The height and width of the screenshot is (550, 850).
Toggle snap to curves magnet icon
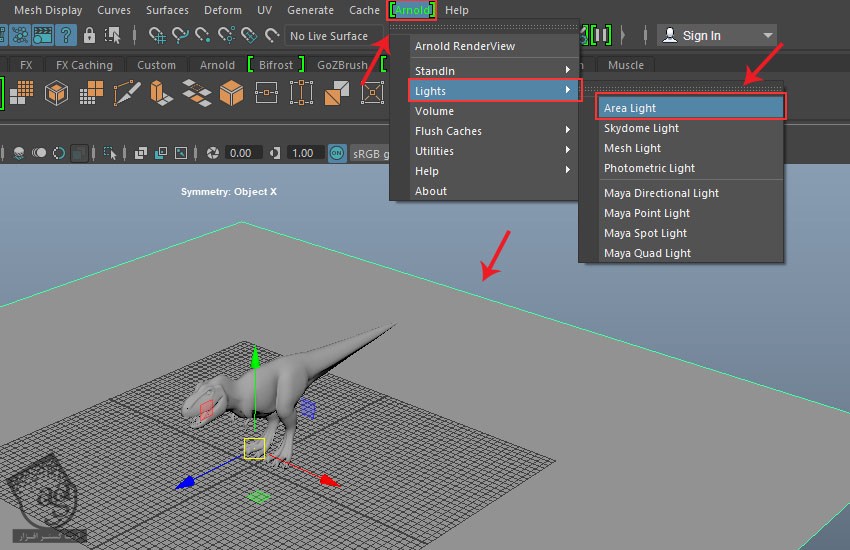tap(180, 36)
